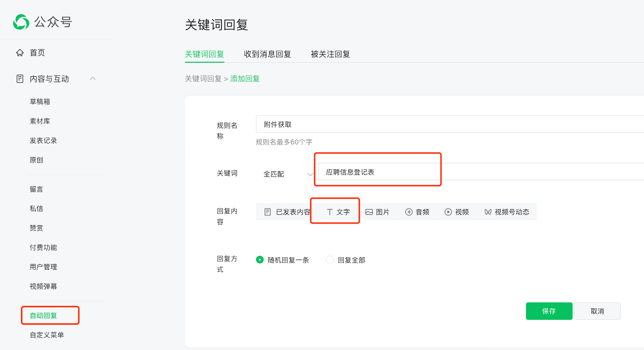Screen dimensions: 644x350
Task: Go back via 关键词回复 breadcrumb link
Action: 203,79
